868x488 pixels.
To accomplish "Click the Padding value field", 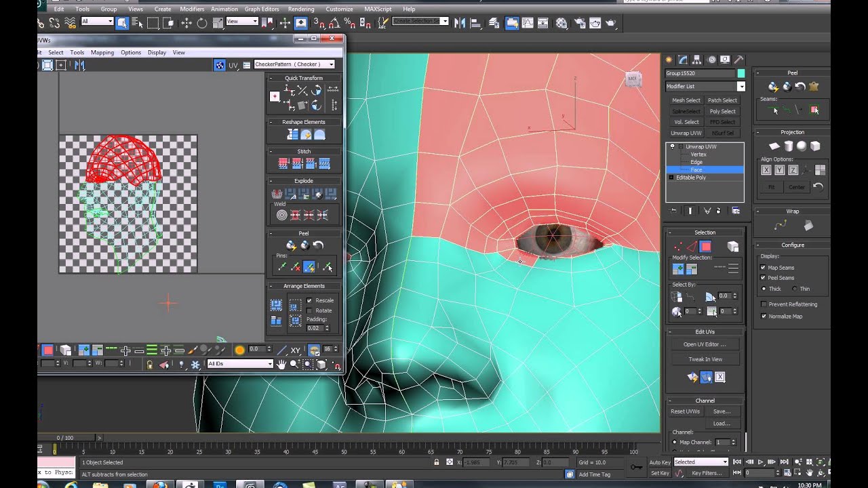I will click(315, 328).
